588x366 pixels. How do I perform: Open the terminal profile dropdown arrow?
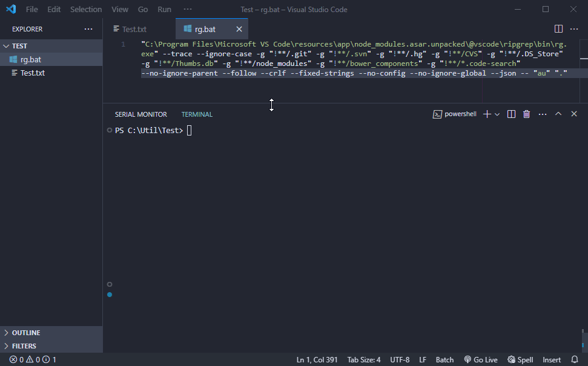[x=498, y=114]
